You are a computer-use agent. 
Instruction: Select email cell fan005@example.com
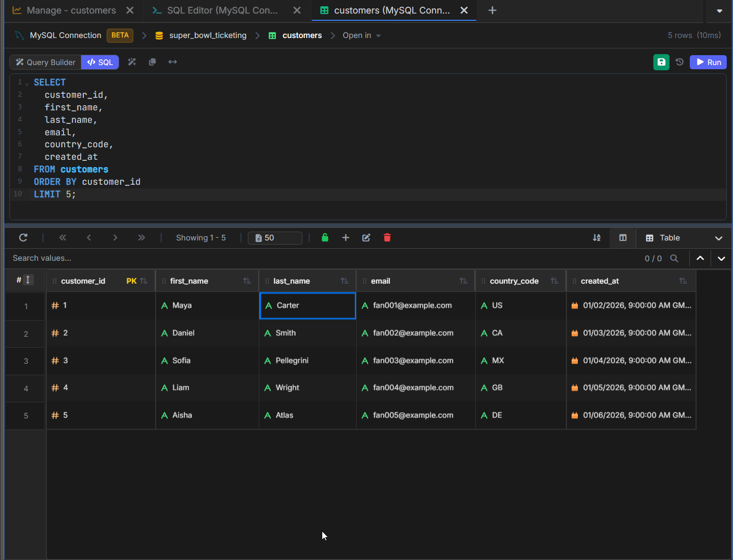(415, 415)
